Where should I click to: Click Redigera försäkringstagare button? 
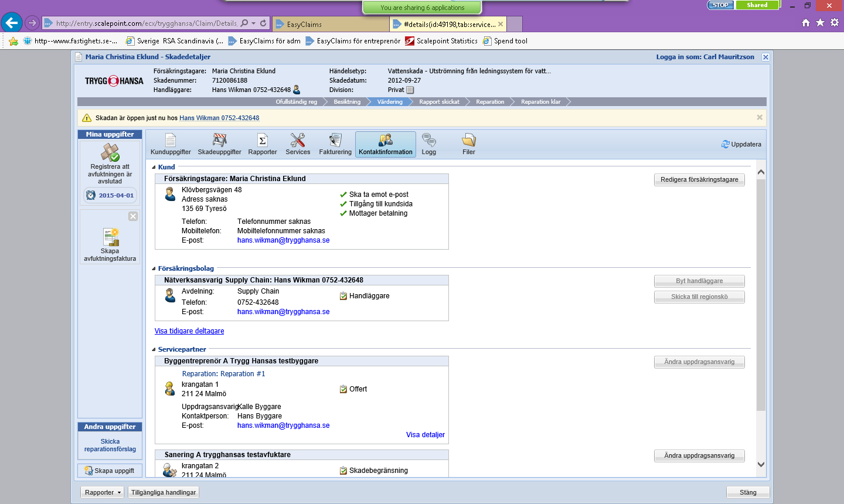[699, 179]
